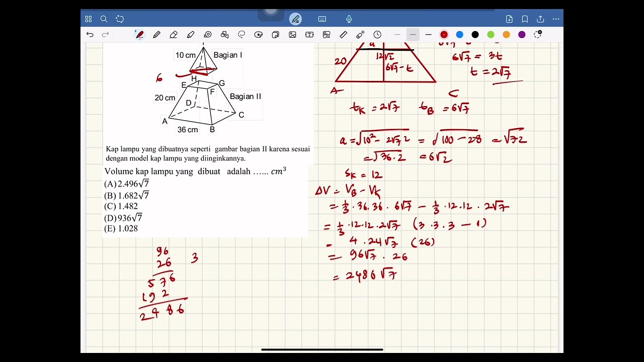644x362 pixels.
Task: Tap the '10 cm' dimension label
Action: 186,55
